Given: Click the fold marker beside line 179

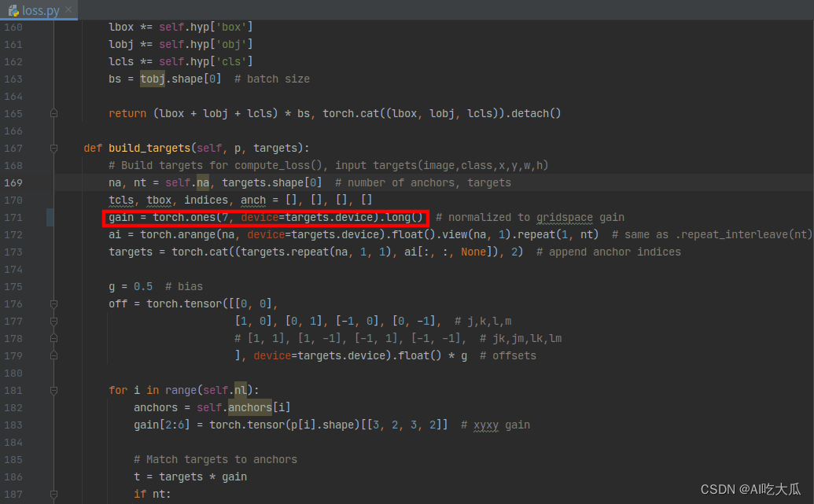Looking at the screenshot, I should [x=53, y=355].
